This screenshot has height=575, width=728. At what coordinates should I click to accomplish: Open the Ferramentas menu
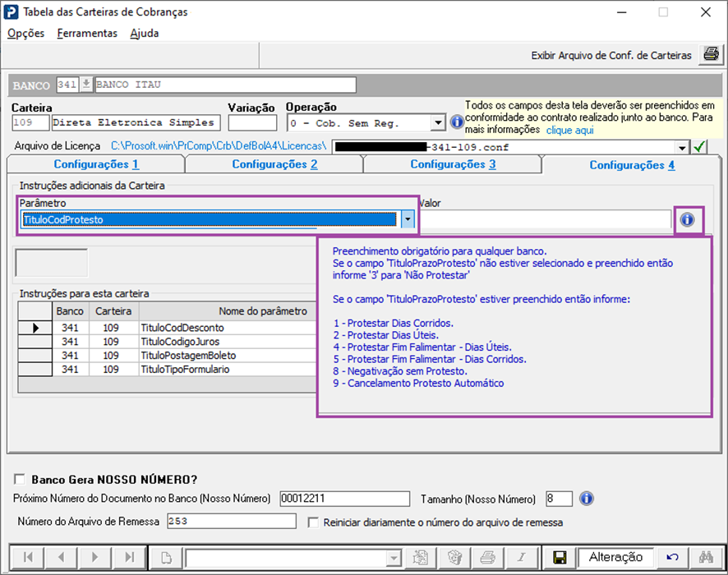(87, 34)
